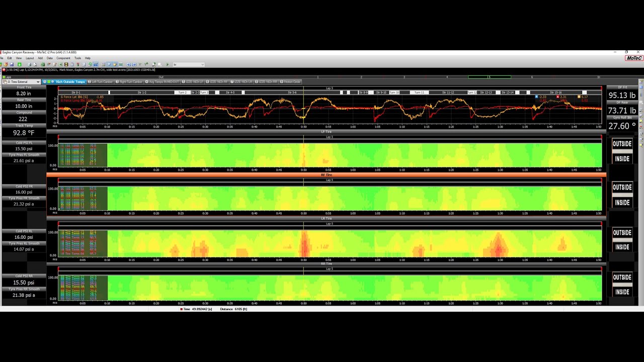Click the Cold PSI RR 15.50 psi value
Viewport: 644px width, 362px height.
click(x=24, y=283)
